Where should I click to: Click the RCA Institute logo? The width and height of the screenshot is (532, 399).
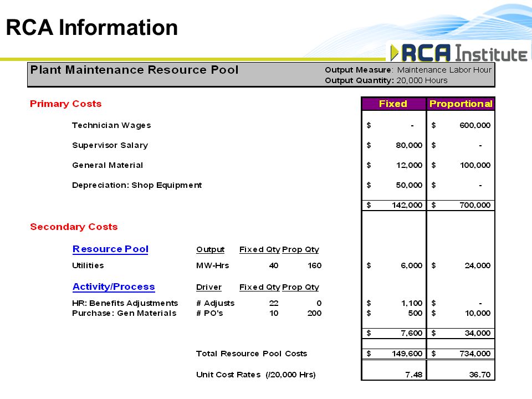[x=459, y=53]
